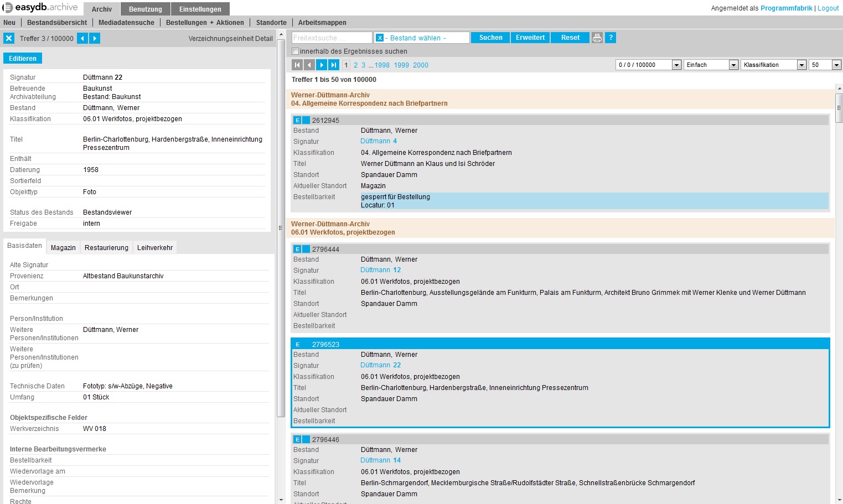The image size is (843, 504).
Task: Jump to first results page
Action: click(x=297, y=65)
